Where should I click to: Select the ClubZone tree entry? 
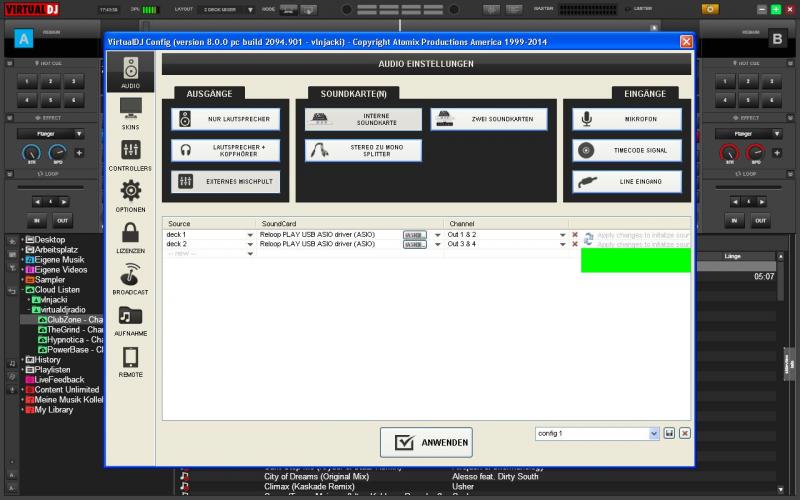(70, 320)
